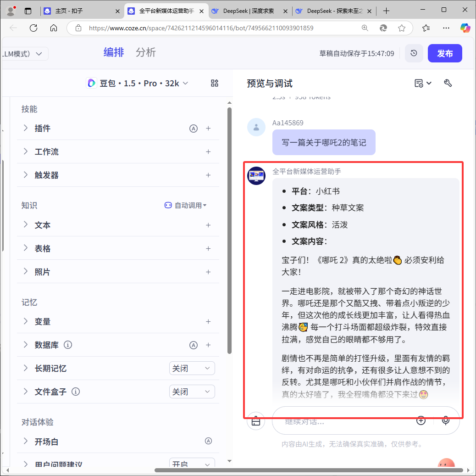Open the 豆包 1.5 Pro 32k model dropdown

(x=138, y=83)
